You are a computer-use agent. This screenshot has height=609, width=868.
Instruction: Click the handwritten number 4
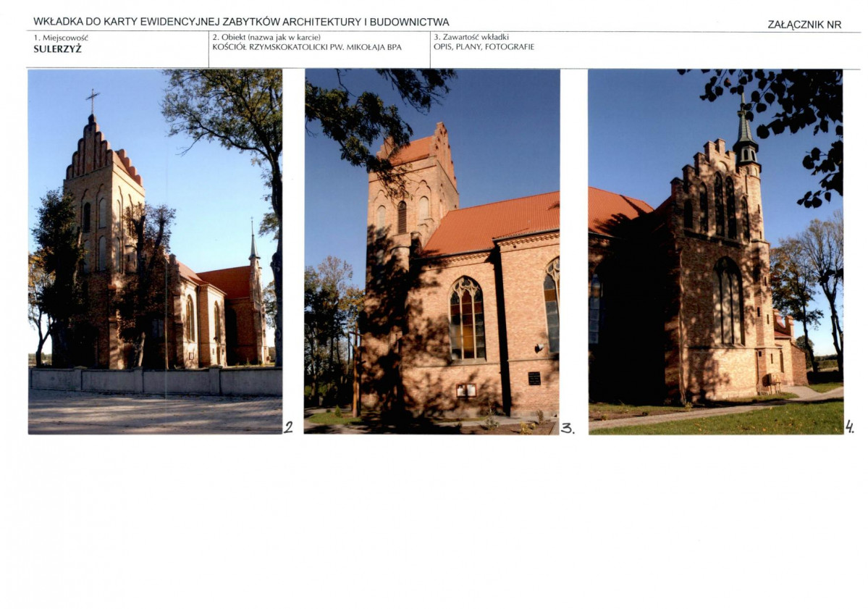850,427
